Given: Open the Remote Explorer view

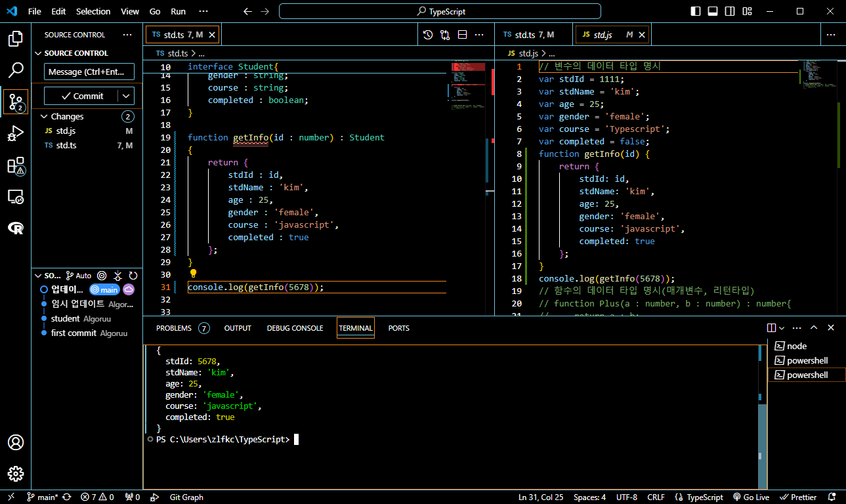Looking at the screenshot, I should (x=16, y=196).
